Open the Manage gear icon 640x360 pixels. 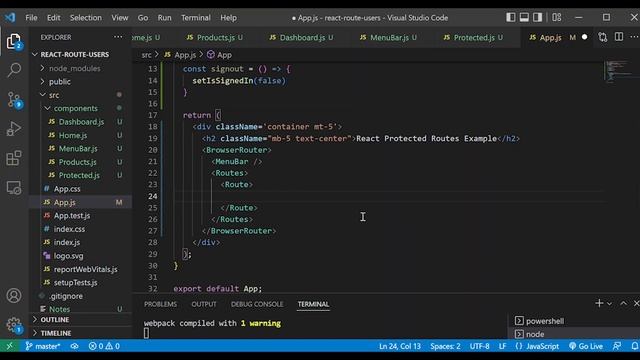tap(14, 325)
